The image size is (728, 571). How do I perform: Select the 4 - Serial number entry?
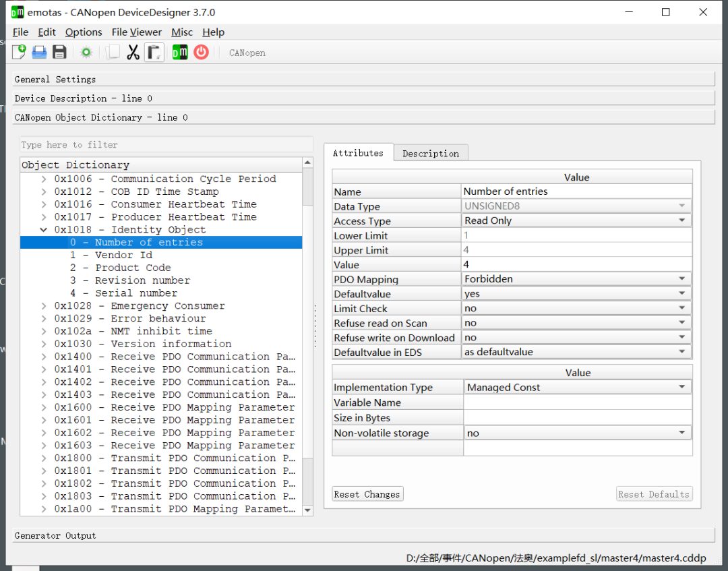click(x=124, y=293)
